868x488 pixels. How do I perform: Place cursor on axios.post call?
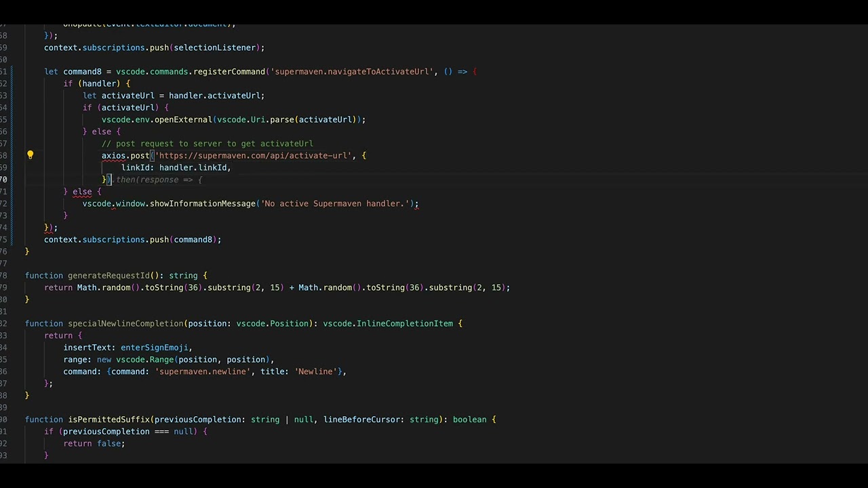coord(125,155)
